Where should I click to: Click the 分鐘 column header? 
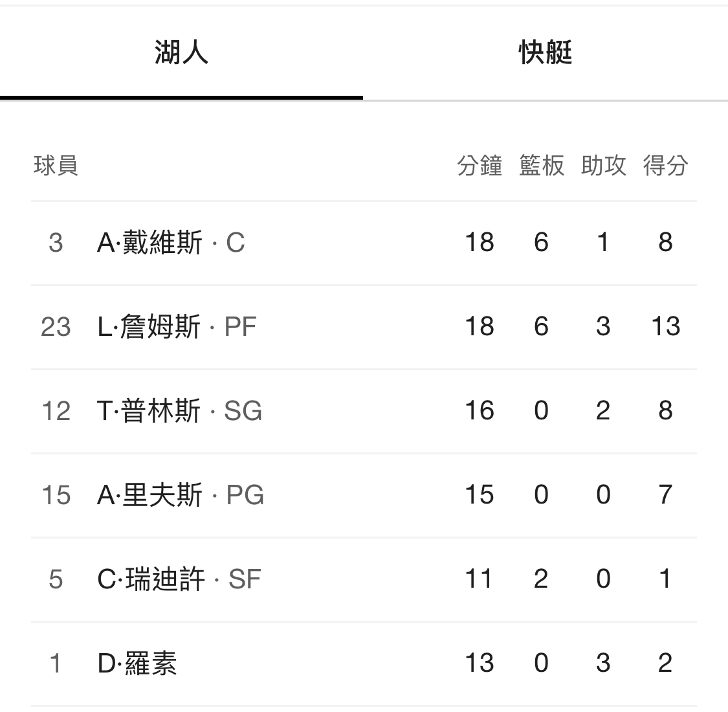pos(479,166)
